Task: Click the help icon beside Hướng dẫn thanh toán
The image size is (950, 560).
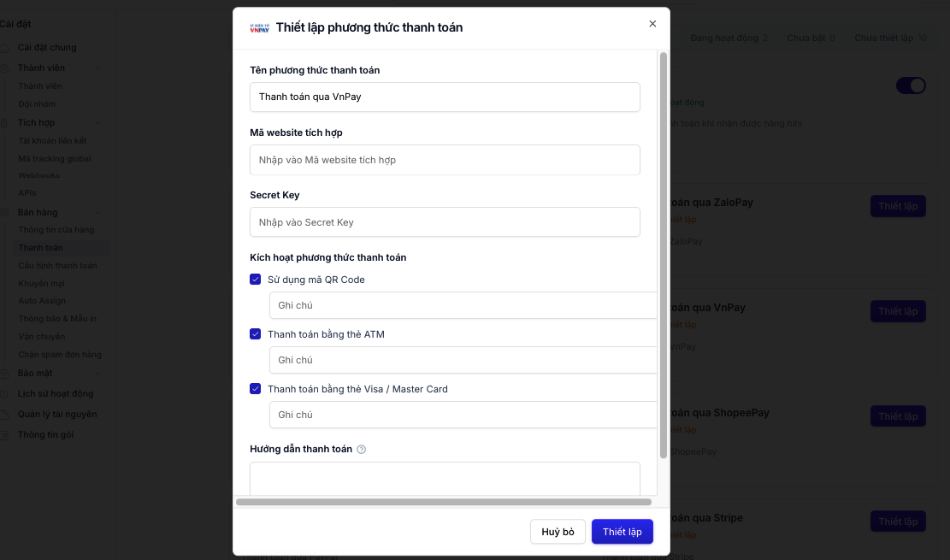Action: [x=361, y=449]
